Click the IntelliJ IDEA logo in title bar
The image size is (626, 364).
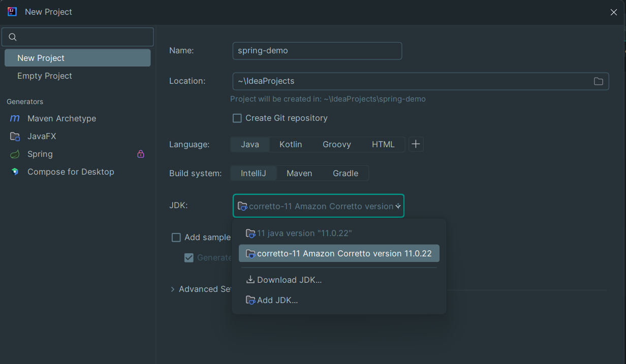pos(12,12)
